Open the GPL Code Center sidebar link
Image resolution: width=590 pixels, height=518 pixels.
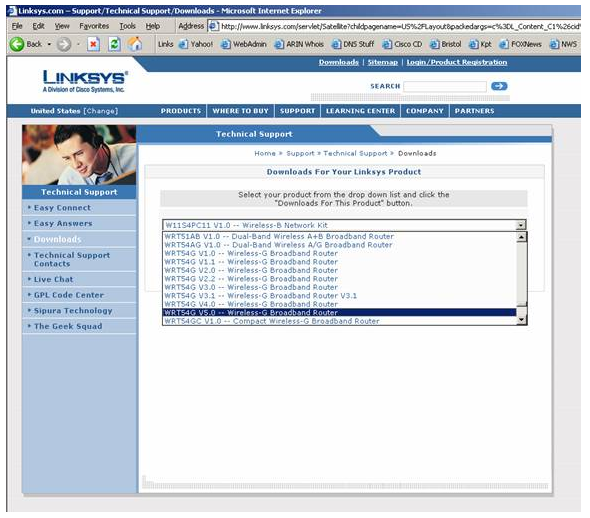(x=69, y=295)
